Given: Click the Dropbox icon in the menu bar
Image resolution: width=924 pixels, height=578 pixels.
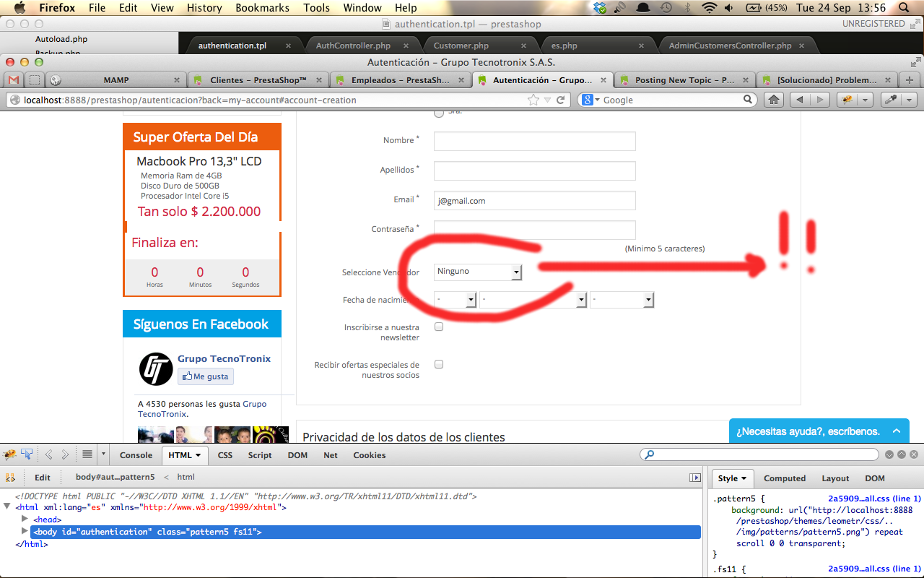Looking at the screenshot, I should click(x=601, y=8).
